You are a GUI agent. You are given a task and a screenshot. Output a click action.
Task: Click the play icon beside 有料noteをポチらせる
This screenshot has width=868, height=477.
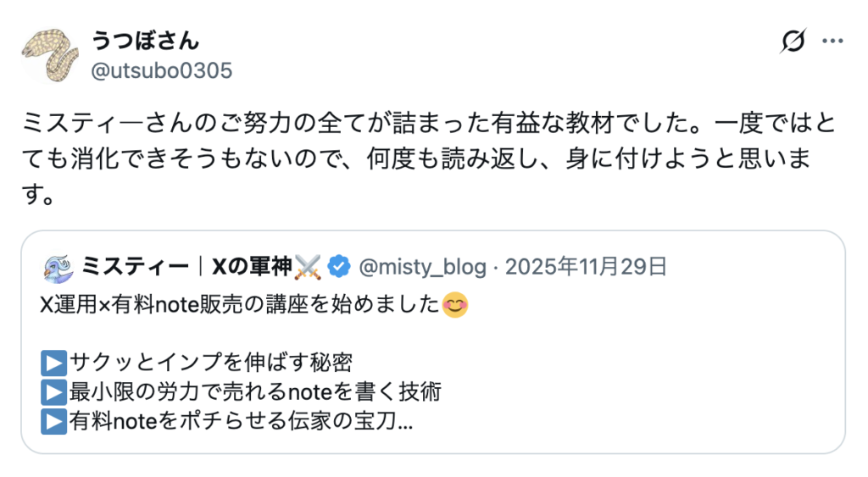[x=53, y=420]
